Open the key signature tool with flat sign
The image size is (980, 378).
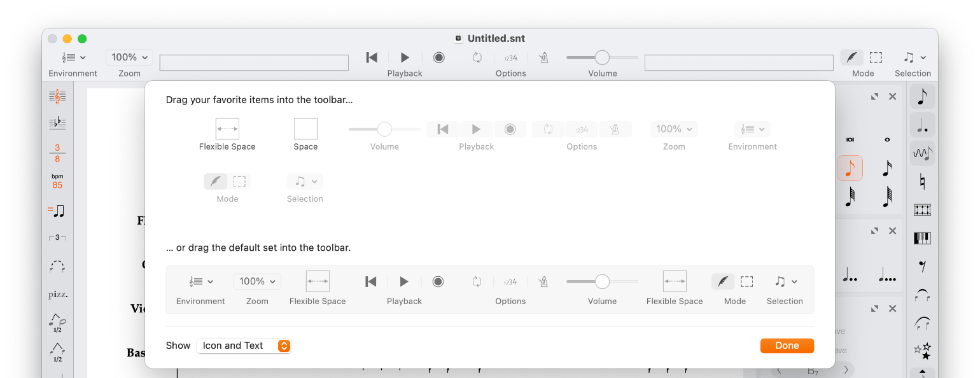pos(58,123)
